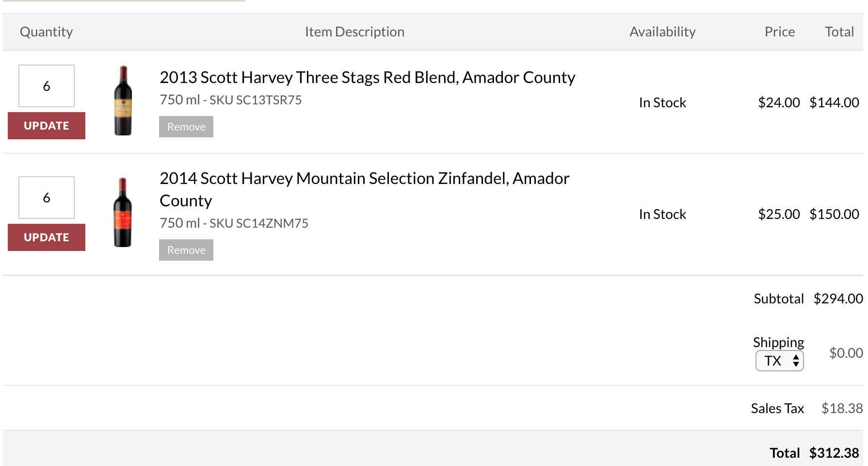Click the Three Stags Red Blend quantity field
This screenshot has height=466, width=868.
[47, 86]
